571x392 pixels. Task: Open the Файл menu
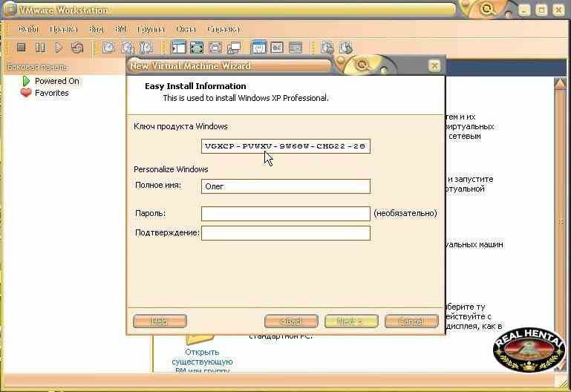(x=28, y=29)
